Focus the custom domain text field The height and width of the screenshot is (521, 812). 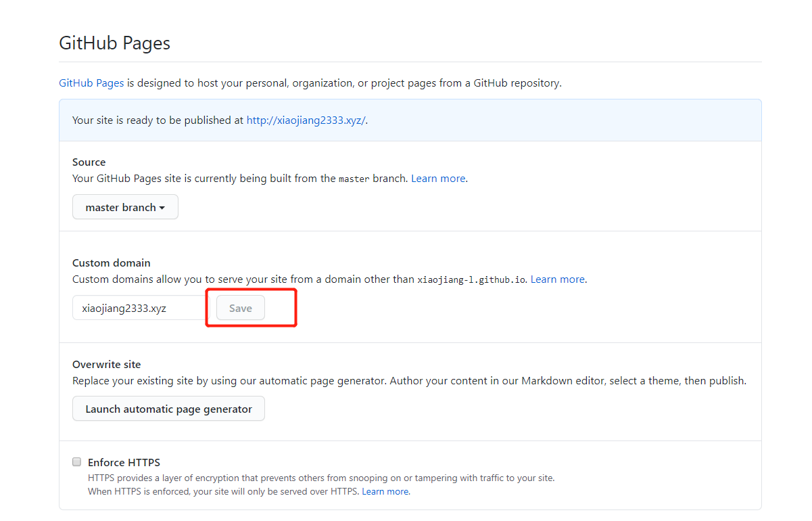point(140,308)
